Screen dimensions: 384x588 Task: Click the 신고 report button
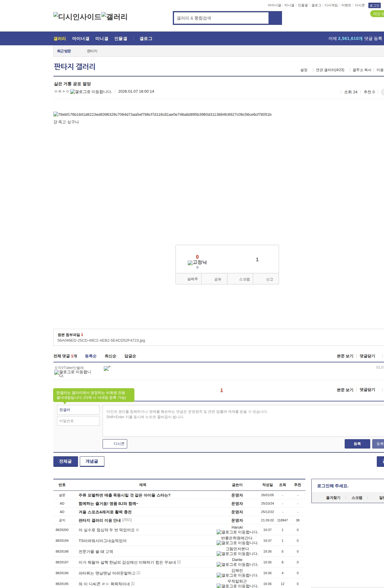(269, 279)
